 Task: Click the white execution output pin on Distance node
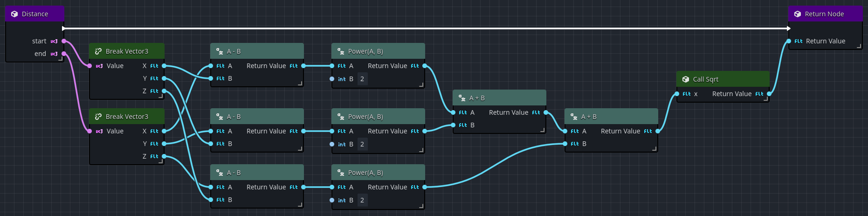coord(63,28)
